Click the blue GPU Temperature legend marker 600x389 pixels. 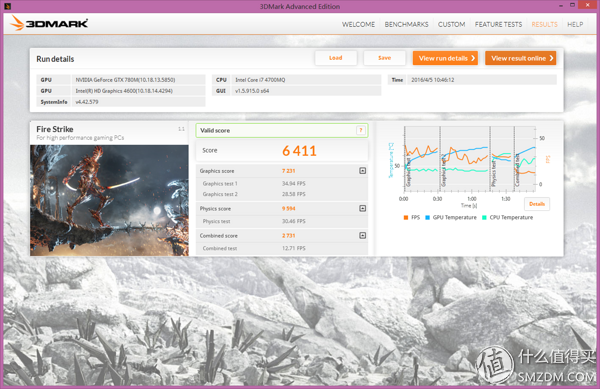[427, 217]
